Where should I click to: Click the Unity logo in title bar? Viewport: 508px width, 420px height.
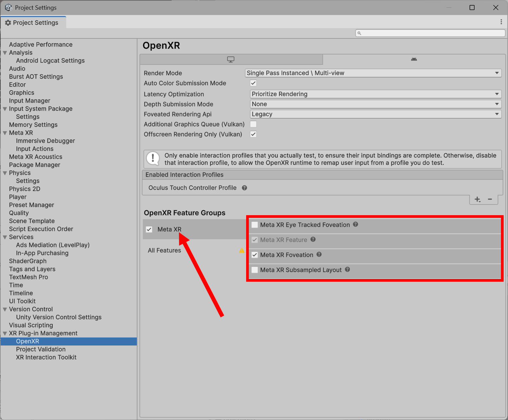point(8,7)
